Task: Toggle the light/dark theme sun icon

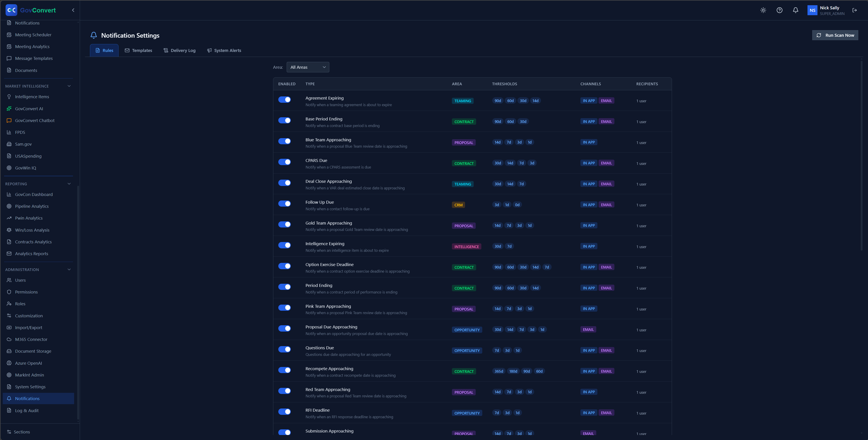Action: click(x=763, y=10)
